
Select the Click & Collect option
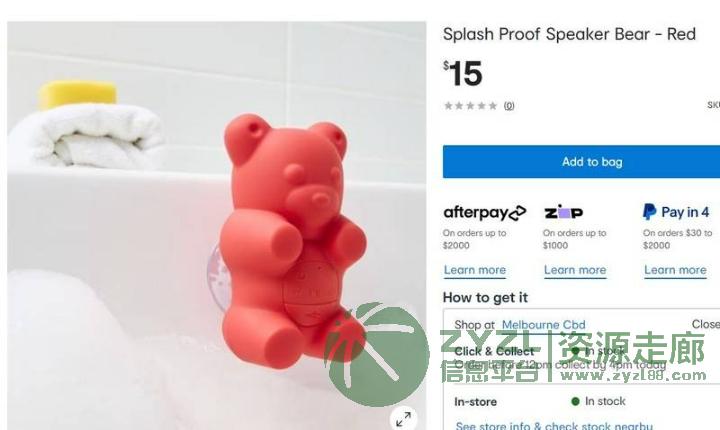(494, 351)
